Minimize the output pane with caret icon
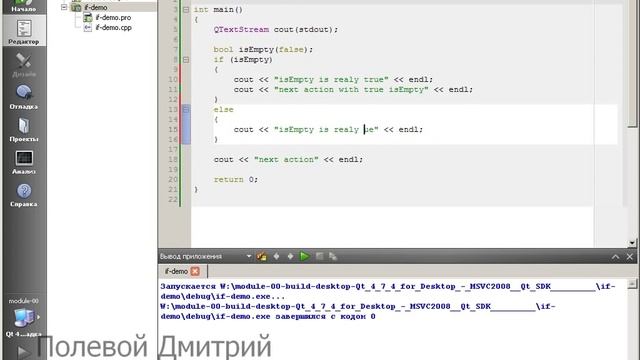The image size is (640, 360). click(616, 257)
